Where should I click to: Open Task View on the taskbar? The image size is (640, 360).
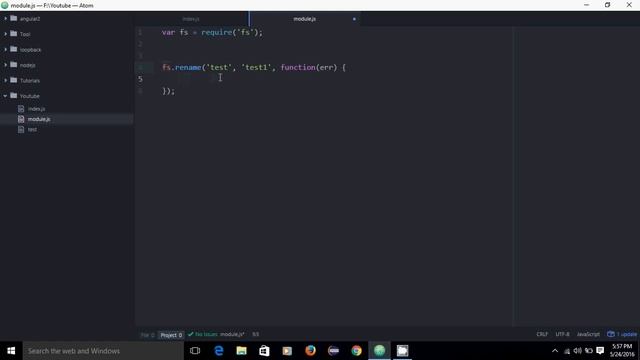pos(195,351)
